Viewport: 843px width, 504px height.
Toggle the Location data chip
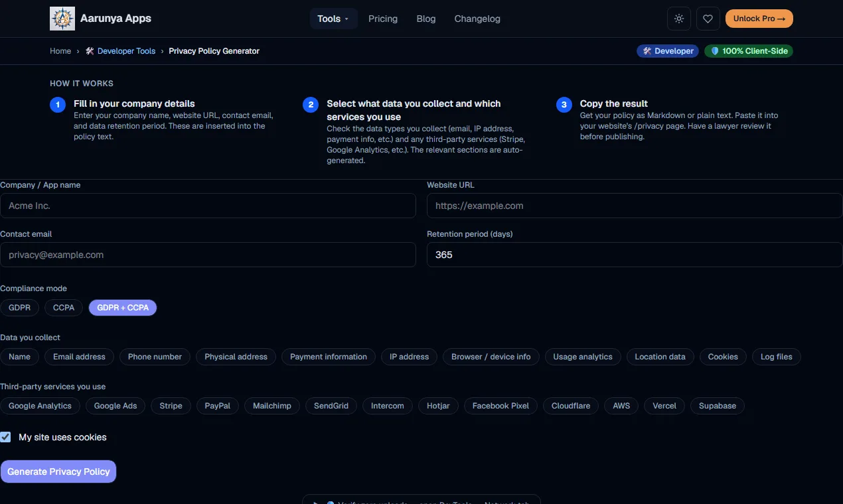point(660,357)
